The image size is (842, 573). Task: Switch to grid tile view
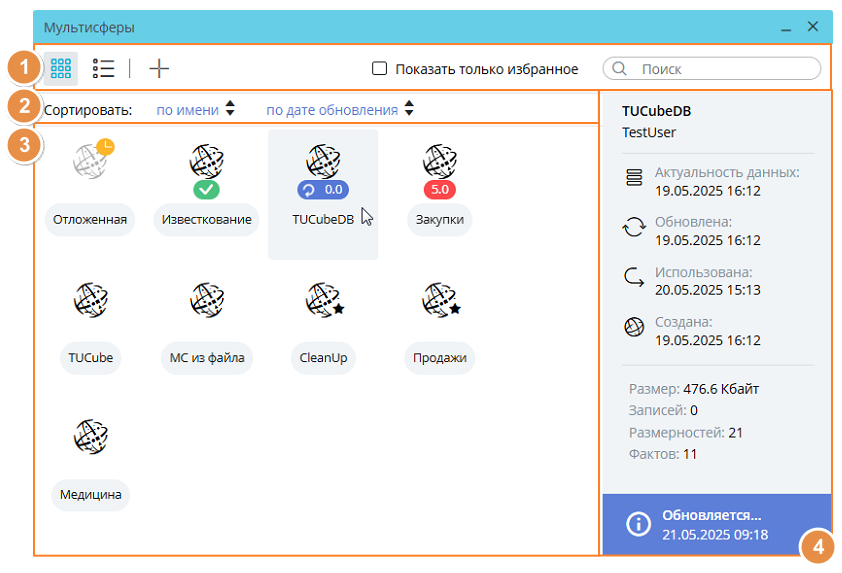[x=61, y=68]
